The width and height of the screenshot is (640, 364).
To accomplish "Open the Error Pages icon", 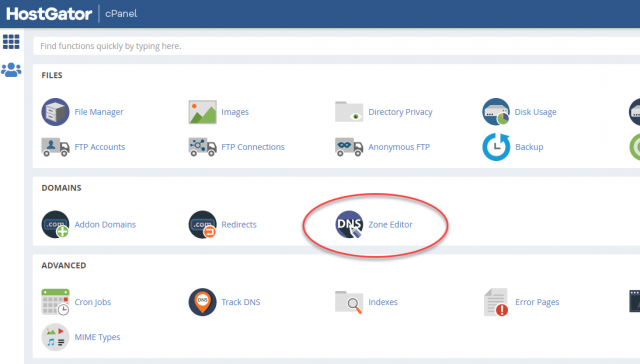I will pyautogui.click(x=496, y=302).
